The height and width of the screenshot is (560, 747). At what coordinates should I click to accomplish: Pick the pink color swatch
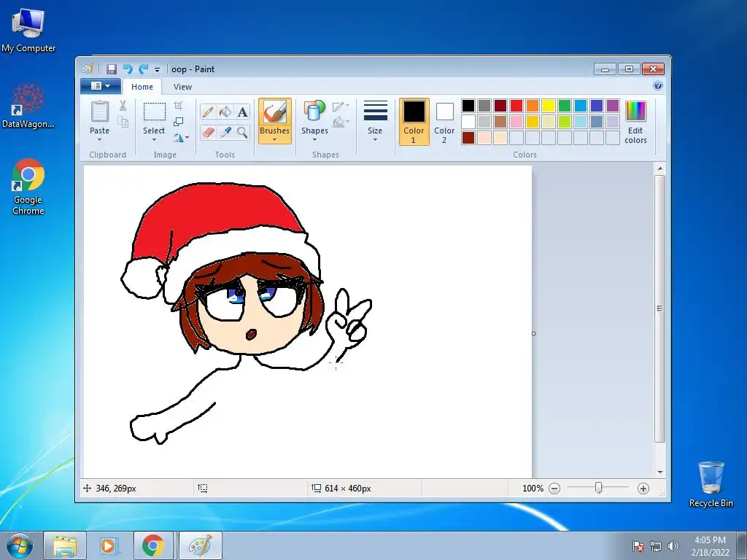(516, 122)
